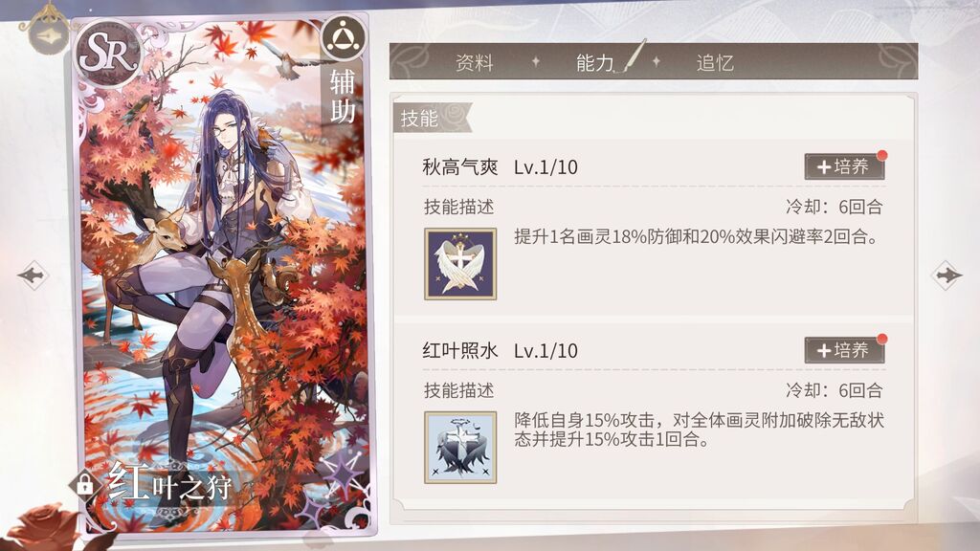Screen dimensions: 980x551
Task: Click 培养 button for 红叶照水
Action: [x=844, y=350]
